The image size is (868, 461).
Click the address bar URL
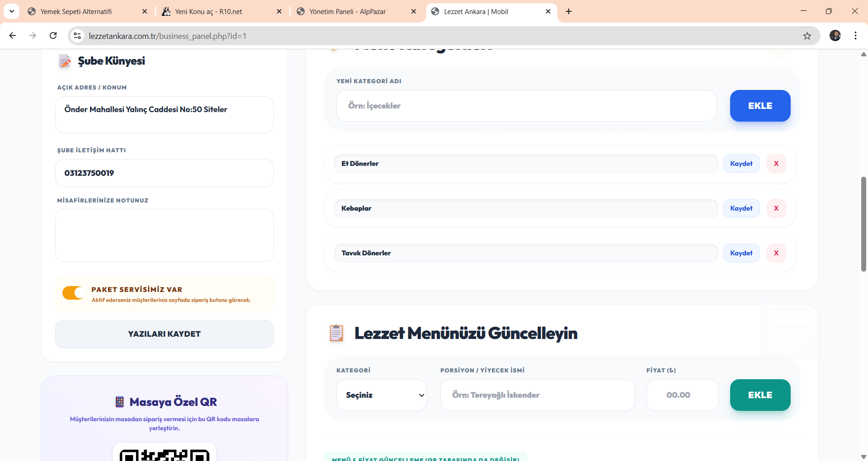coord(167,36)
